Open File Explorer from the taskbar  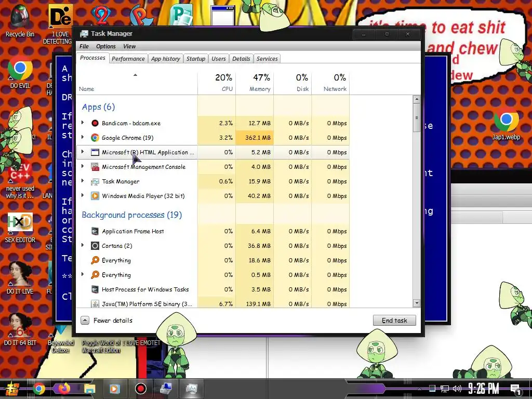[x=89, y=389]
